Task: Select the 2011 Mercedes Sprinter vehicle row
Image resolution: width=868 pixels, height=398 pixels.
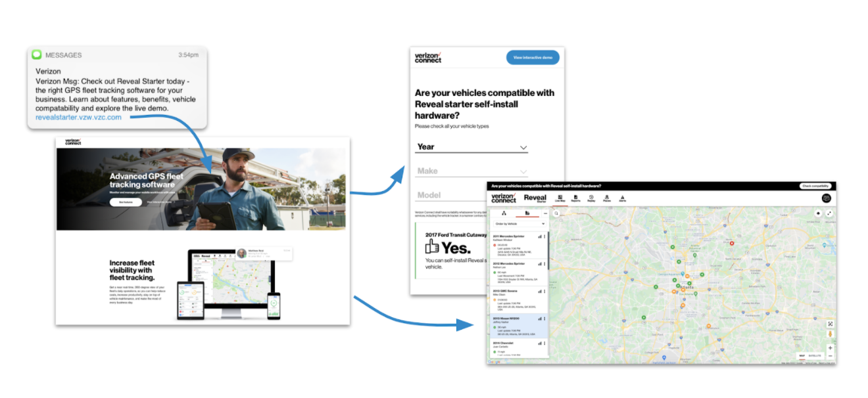Action: pos(519,245)
